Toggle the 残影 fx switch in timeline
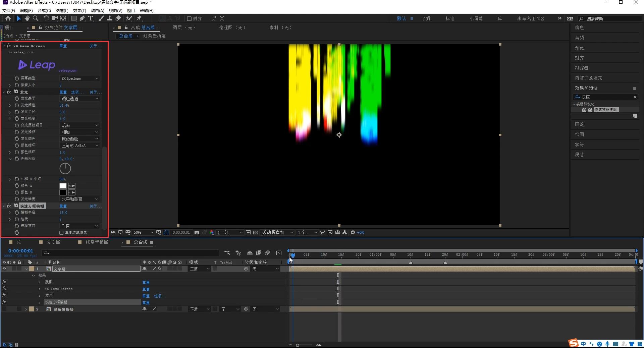This screenshot has width=644, height=348. point(4,282)
